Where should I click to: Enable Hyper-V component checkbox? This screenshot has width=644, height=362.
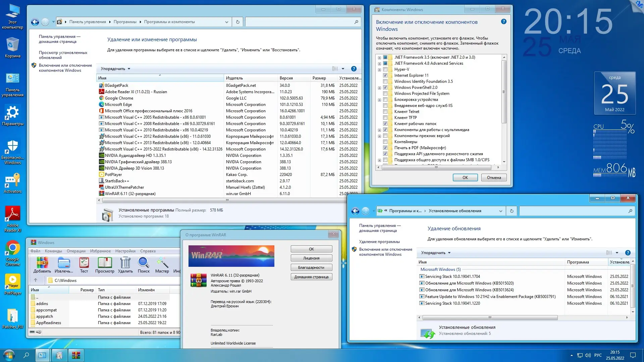click(x=385, y=69)
